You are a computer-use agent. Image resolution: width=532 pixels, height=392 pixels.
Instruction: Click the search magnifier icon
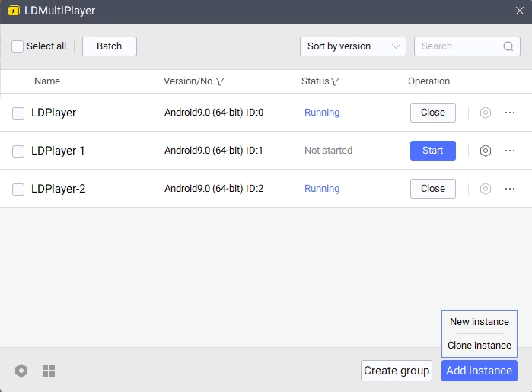click(508, 46)
